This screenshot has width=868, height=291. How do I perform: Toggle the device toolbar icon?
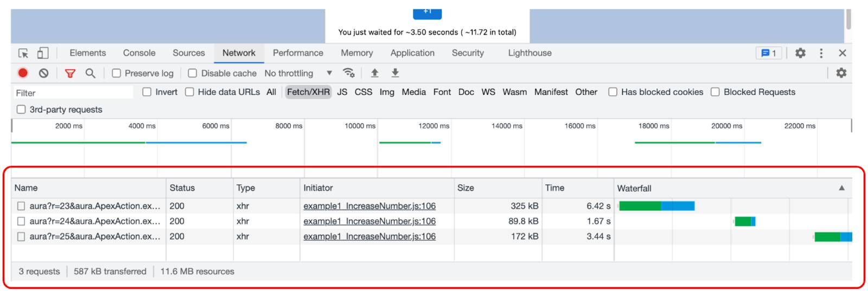(42, 53)
